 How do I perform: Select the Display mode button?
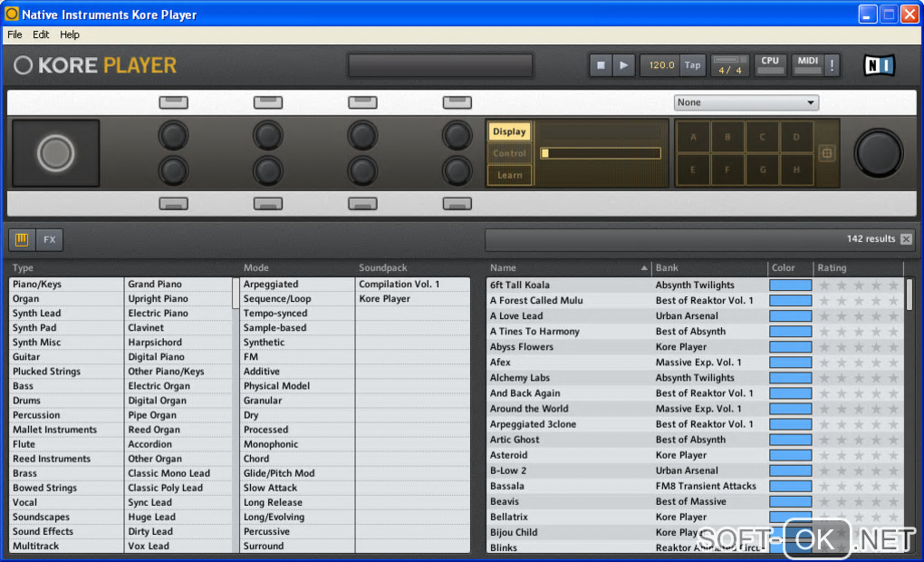(509, 131)
